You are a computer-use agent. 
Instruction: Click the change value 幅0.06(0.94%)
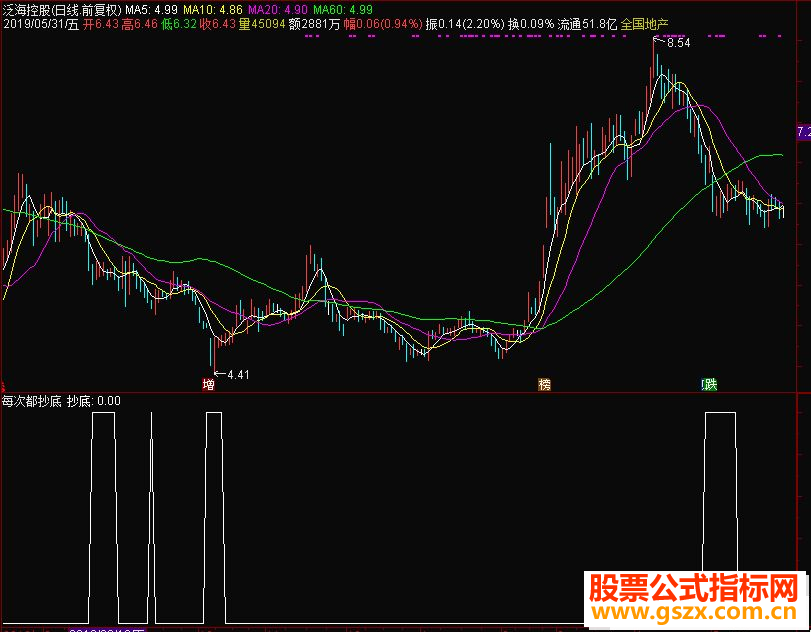point(383,24)
